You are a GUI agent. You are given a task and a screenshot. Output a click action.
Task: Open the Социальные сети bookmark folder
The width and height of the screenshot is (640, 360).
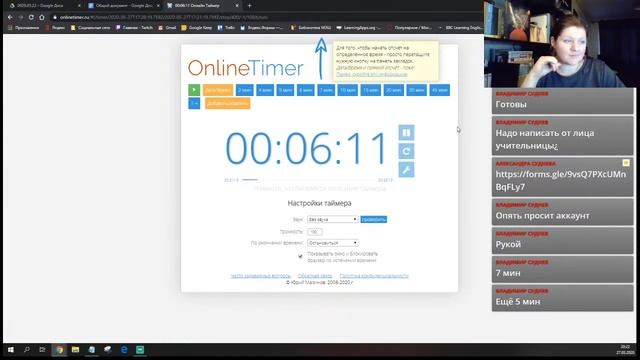(90, 28)
